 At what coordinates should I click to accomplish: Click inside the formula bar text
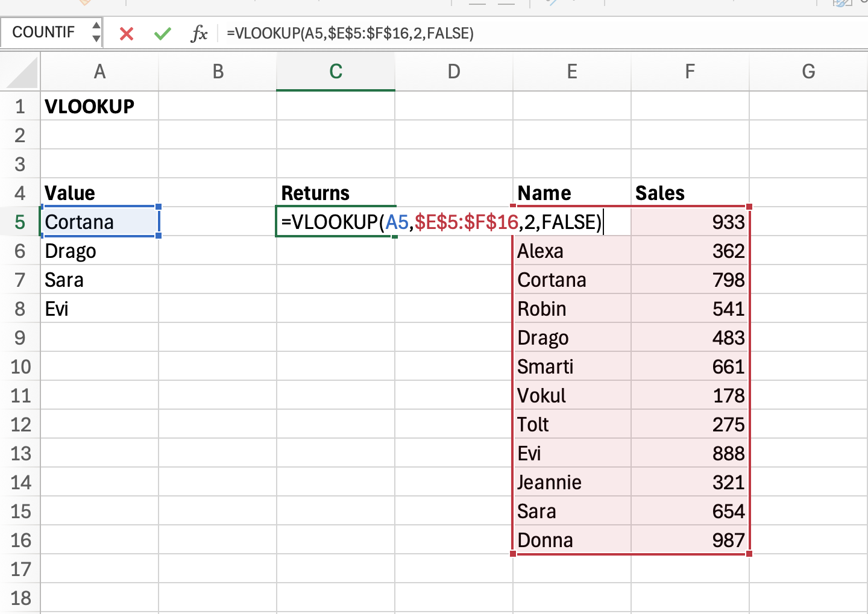pyautogui.click(x=350, y=33)
